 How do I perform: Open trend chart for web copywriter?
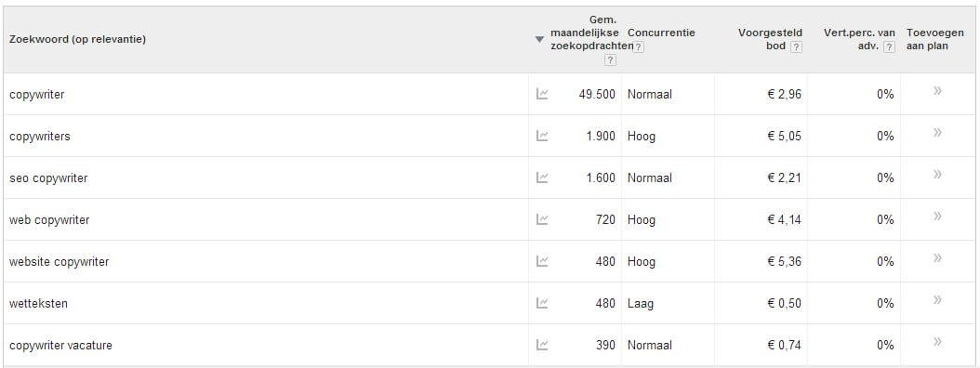(x=542, y=220)
